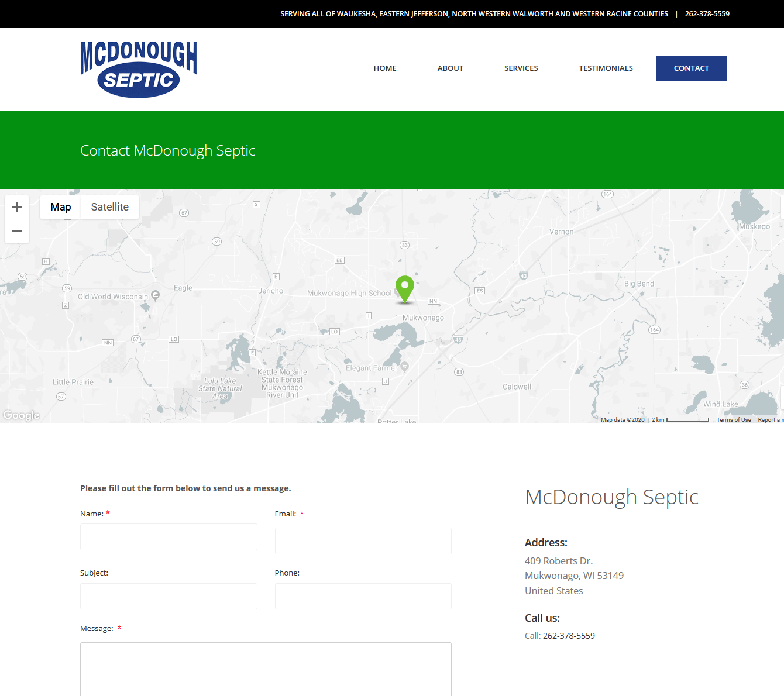Click the Contact nav button

point(692,68)
